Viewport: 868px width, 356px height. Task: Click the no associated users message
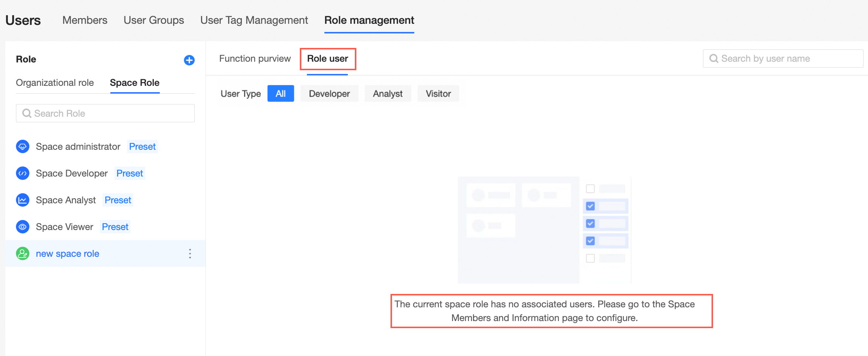click(x=545, y=311)
